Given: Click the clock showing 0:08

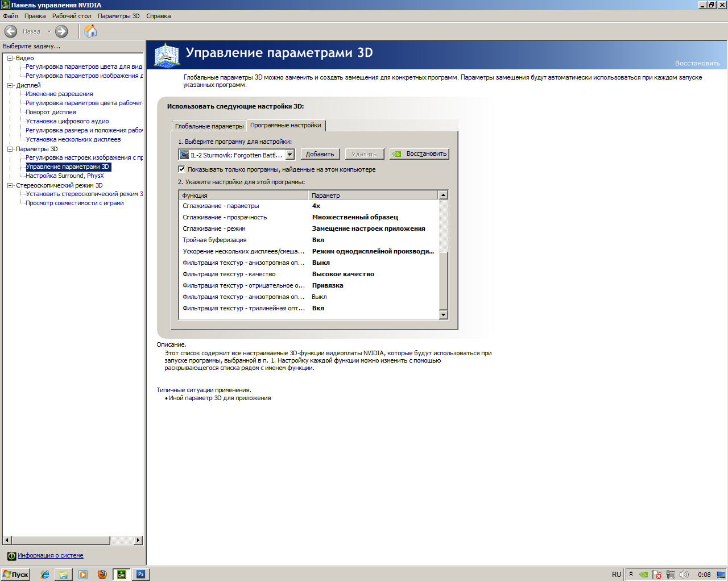Looking at the screenshot, I should 704,575.
